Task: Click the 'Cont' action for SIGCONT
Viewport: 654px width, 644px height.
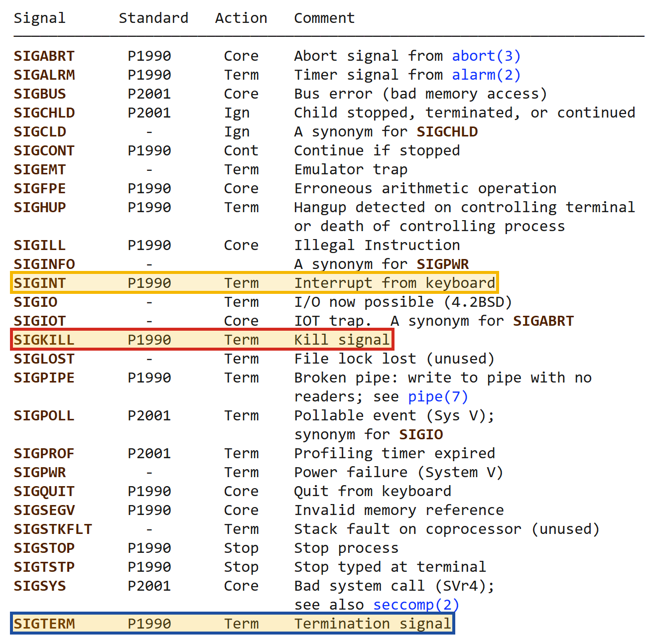Action: [x=241, y=150]
